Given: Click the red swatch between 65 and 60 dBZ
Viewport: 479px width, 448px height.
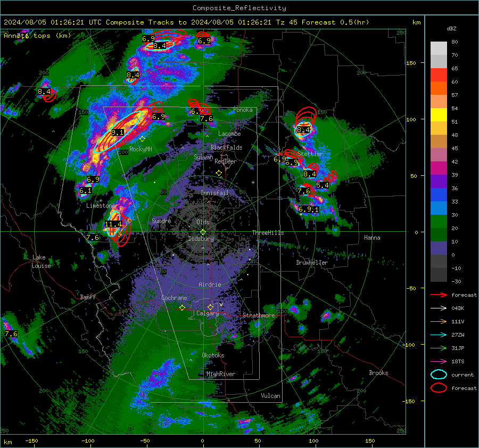Looking at the screenshot, I should (439, 75).
